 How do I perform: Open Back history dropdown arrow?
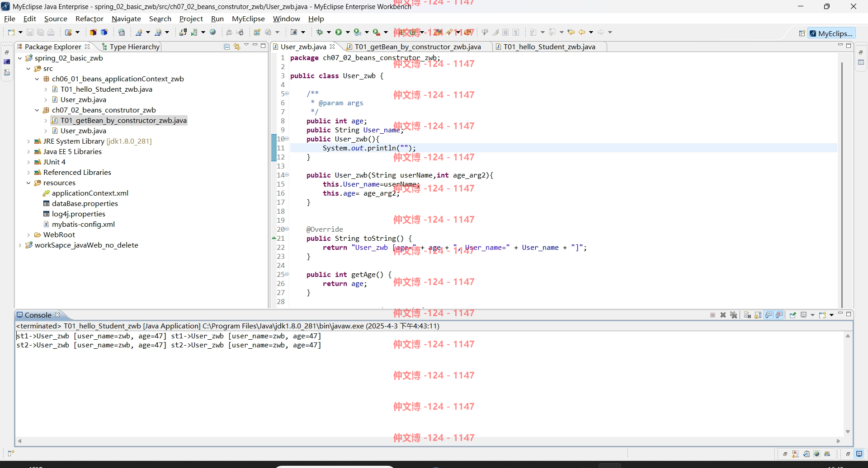coord(591,32)
